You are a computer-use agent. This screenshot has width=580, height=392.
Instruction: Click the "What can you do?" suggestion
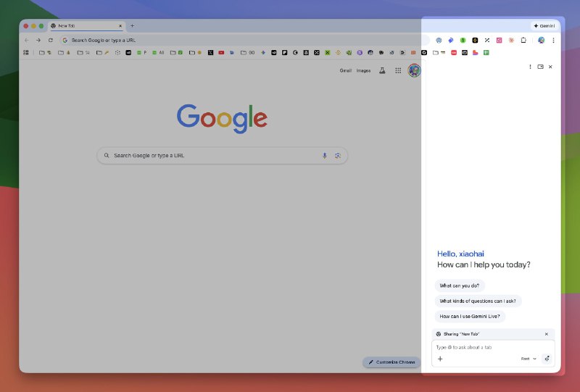(x=460, y=285)
